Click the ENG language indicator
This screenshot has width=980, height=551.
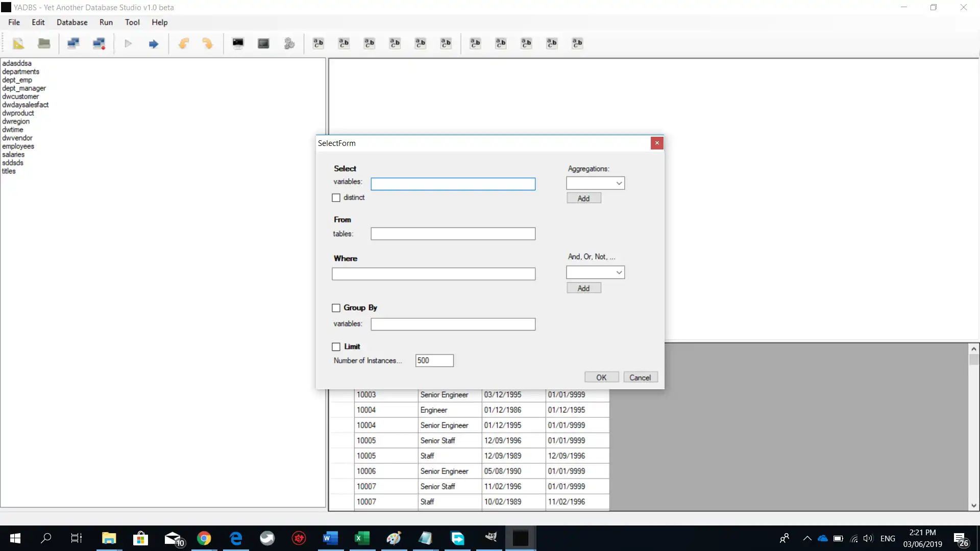pos(888,539)
